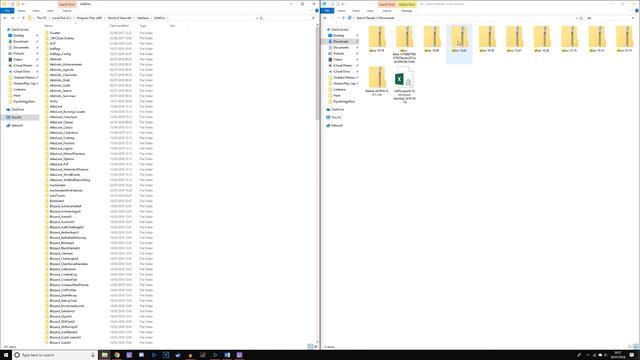Open Help in the Search Results window
The width and height of the screenshot is (640, 360).
pyautogui.click(x=637, y=11)
